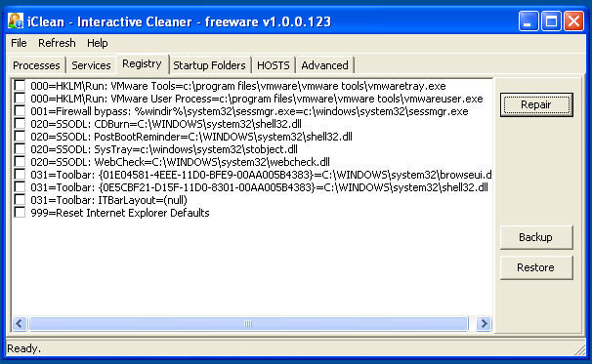Enable the SSODL PostBootReminder checkbox
This screenshot has width=592, height=364.
click(x=20, y=137)
